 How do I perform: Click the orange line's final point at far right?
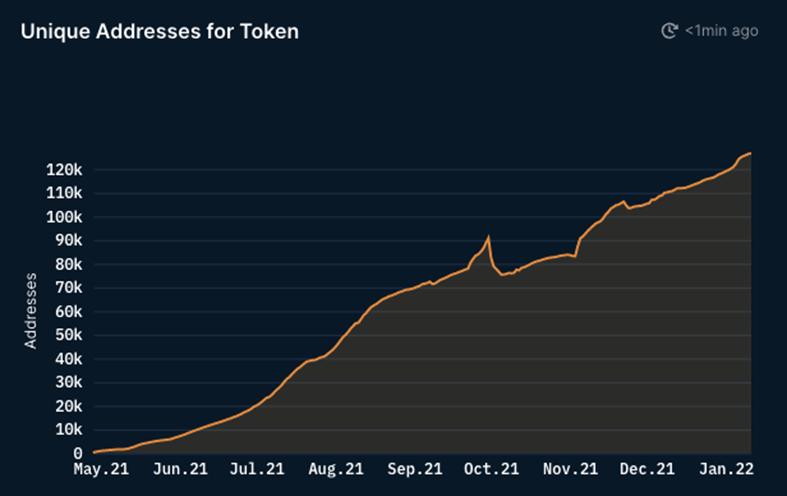pos(750,153)
